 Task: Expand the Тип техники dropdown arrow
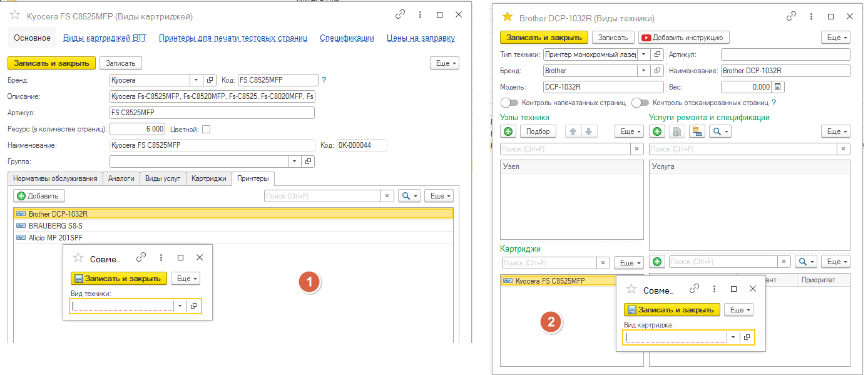tap(643, 54)
